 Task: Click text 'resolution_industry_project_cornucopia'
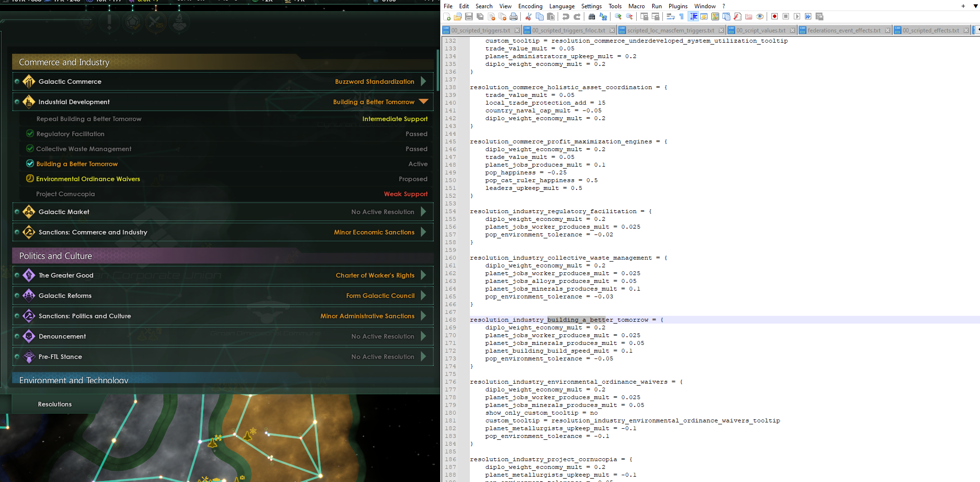click(x=543, y=459)
